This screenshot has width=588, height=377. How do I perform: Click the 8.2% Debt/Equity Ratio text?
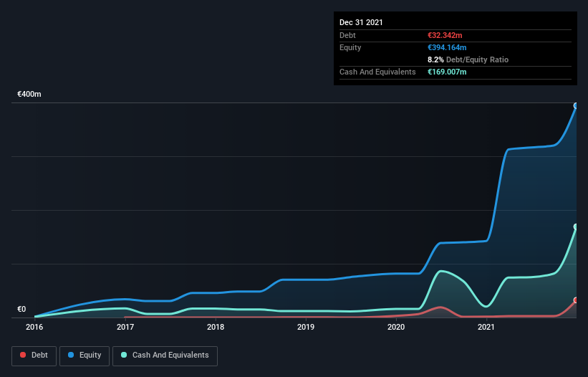468,59
